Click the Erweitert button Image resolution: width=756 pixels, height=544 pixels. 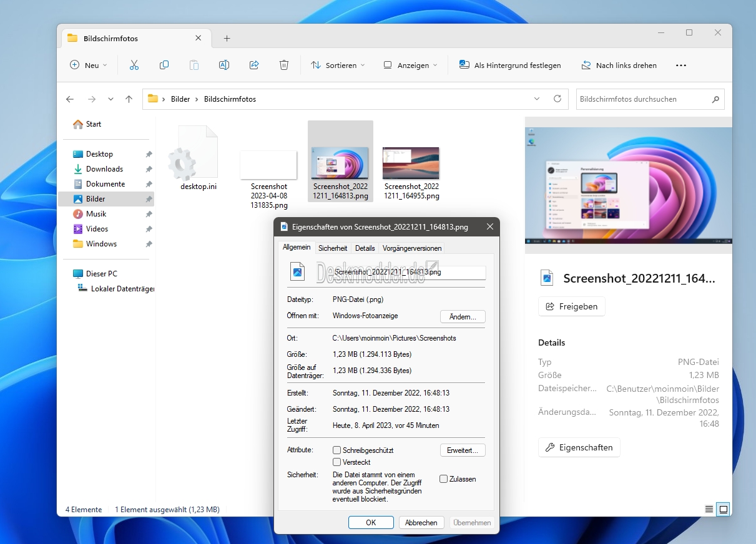[463, 450]
